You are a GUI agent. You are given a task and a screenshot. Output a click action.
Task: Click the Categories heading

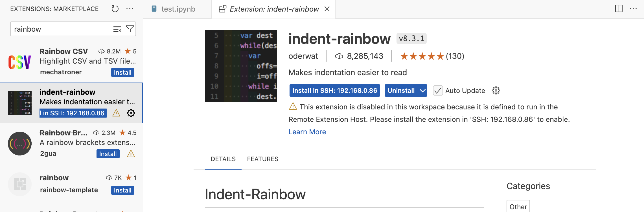tap(528, 186)
